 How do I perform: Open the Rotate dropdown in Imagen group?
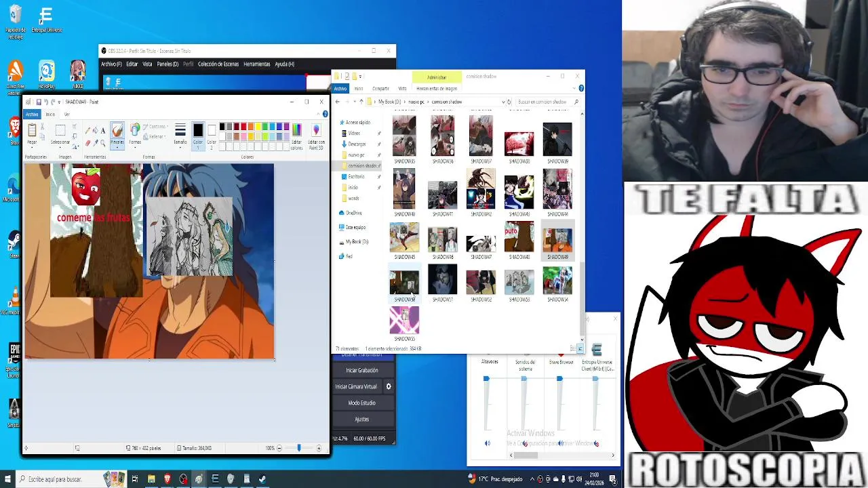[x=75, y=146]
